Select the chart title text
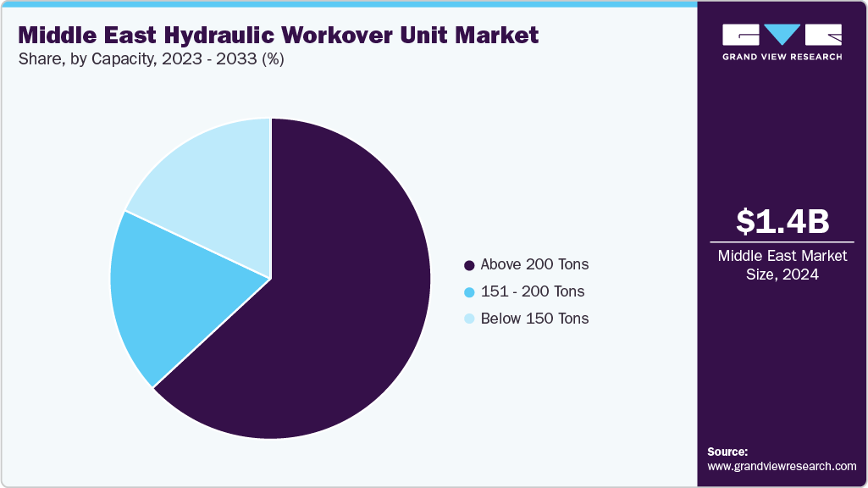 coord(275,36)
